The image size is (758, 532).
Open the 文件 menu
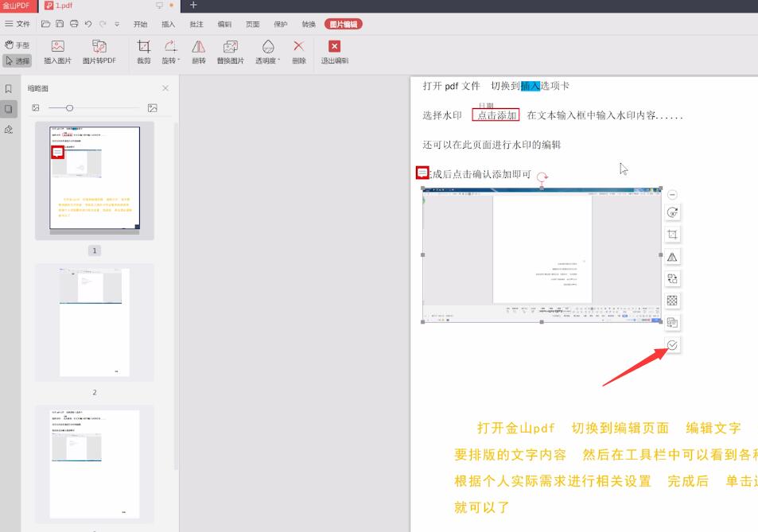pos(17,24)
